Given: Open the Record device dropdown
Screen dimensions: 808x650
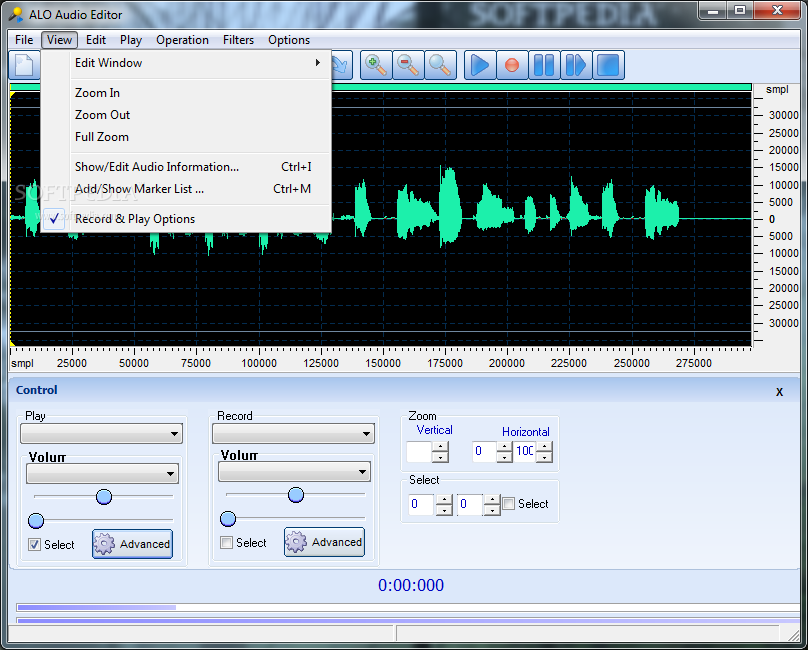Looking at the screenshot, I should [x=293, y=434].
